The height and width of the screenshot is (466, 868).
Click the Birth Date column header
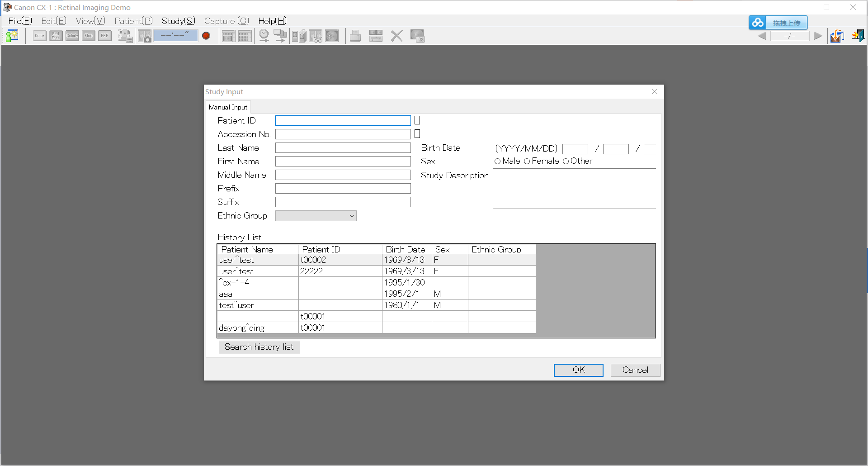[x=407, y=249]
